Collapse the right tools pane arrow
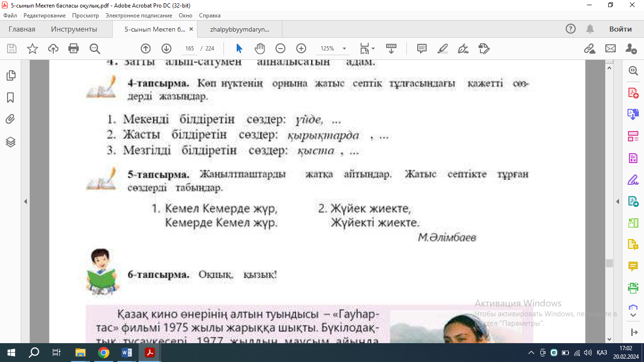This screenshot has width=644, height=362. tap(618, 202)
